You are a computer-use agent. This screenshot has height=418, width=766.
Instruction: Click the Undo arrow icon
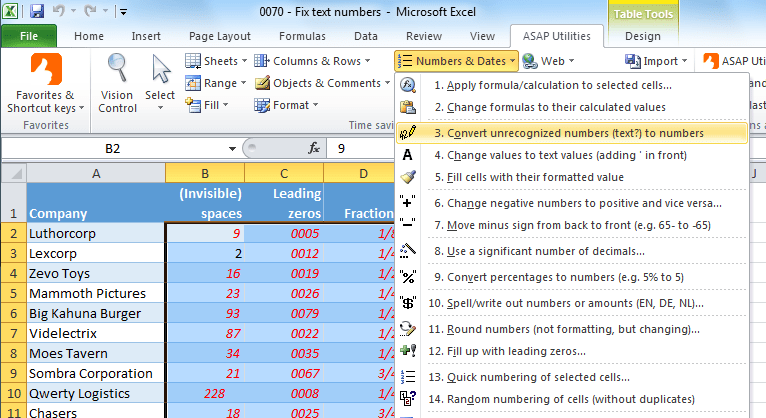tap(59, 11)
